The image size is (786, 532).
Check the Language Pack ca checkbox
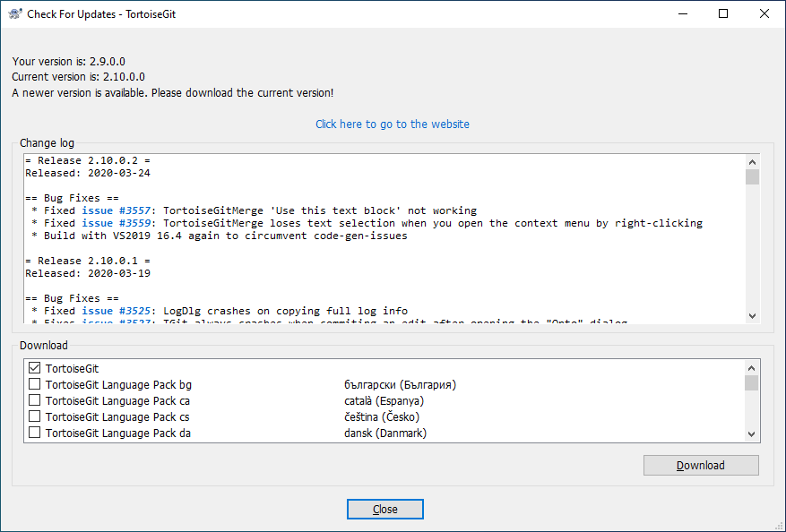[x=35, y=400]
